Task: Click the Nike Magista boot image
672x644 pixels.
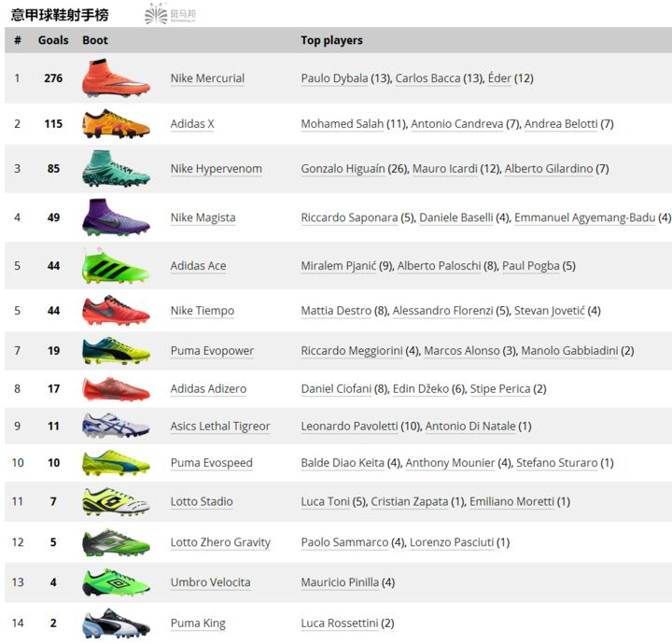Action: [116, 217]
